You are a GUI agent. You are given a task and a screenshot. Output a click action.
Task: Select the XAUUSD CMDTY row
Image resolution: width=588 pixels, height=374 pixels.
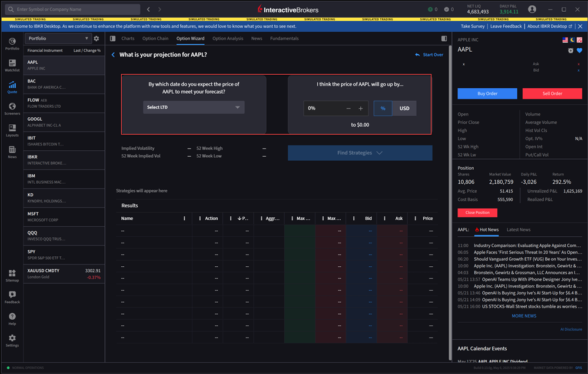64,274
